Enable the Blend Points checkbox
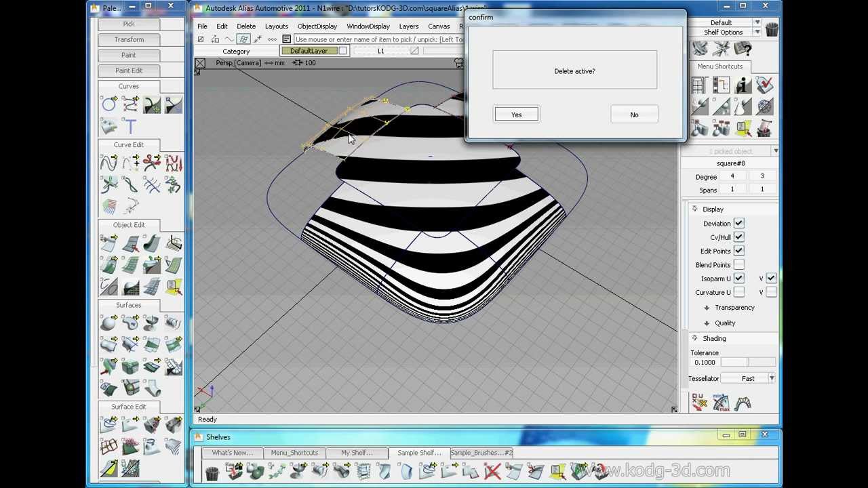The width and height of the screenshot is (868, 488). click(738, 265)
